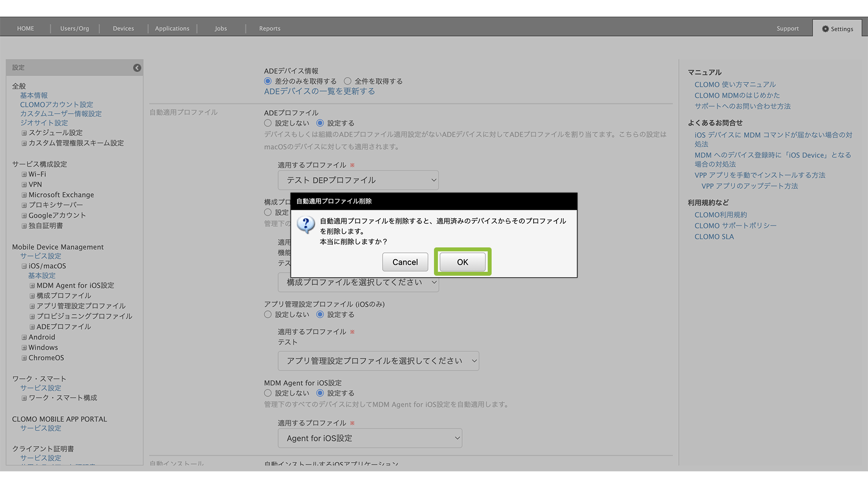
Task: Click the ADEデバイスの一覧を更新する link
Action: [319, 91]
